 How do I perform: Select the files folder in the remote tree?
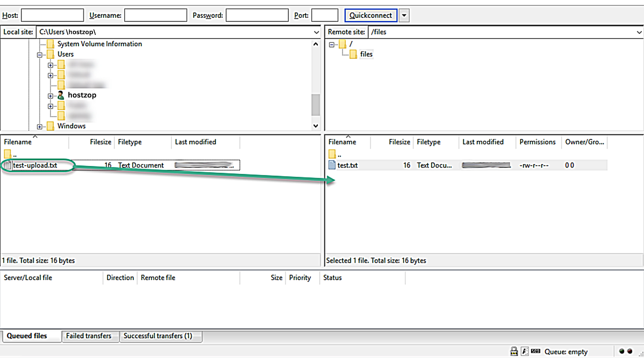(x=366, y=54)
